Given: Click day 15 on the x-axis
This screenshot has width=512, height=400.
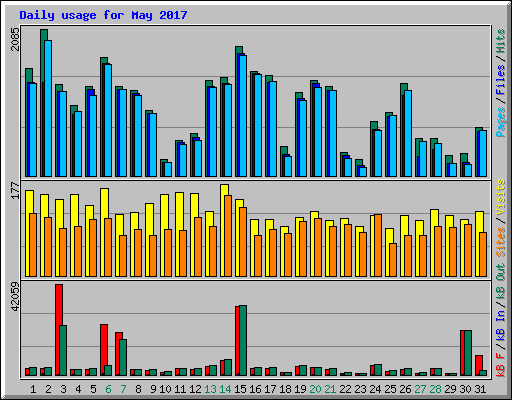Looking at the screenshot, I should pos(240,389).
